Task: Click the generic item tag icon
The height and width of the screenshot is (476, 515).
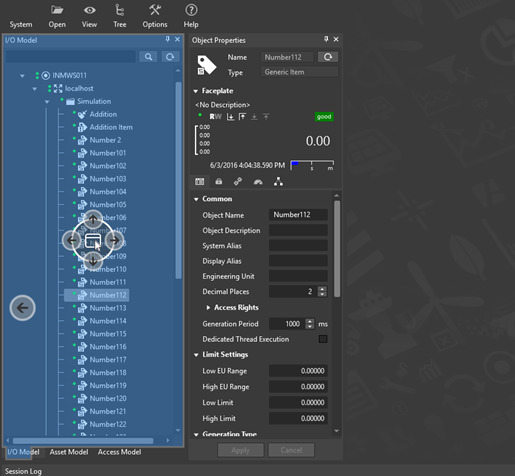Action: point(206,65)
